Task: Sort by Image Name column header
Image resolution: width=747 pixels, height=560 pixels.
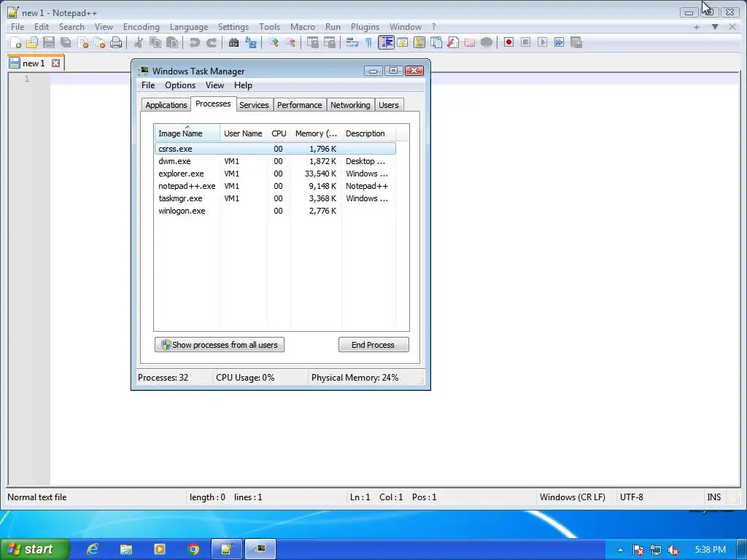Action: 187,133
